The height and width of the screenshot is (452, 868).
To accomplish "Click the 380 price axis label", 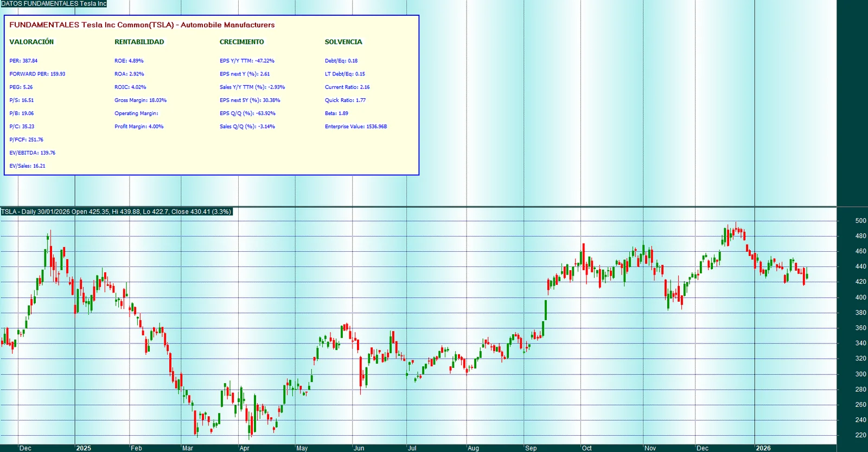I will (x=860, y=313).
